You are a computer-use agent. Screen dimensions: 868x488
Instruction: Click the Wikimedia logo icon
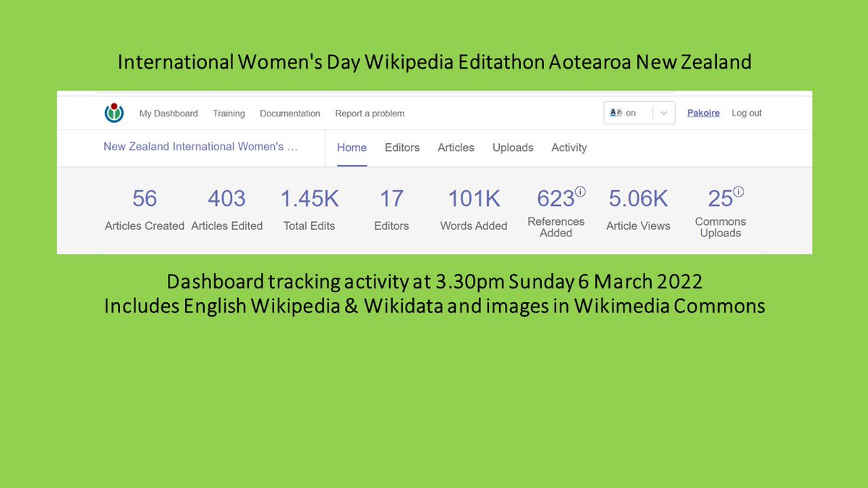click(x=114, y=114)
